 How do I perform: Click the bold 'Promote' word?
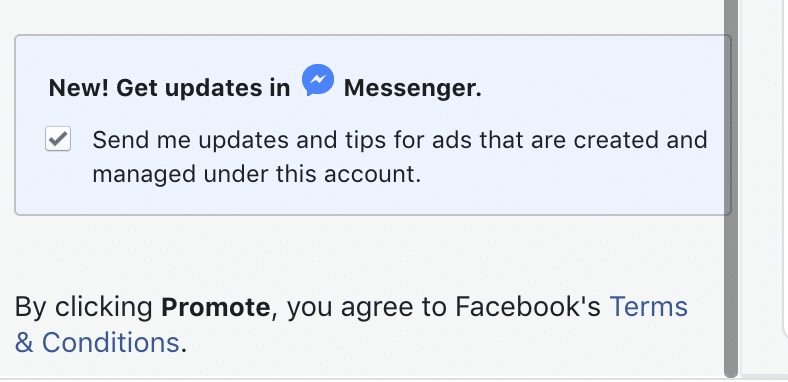click(216, 307)
